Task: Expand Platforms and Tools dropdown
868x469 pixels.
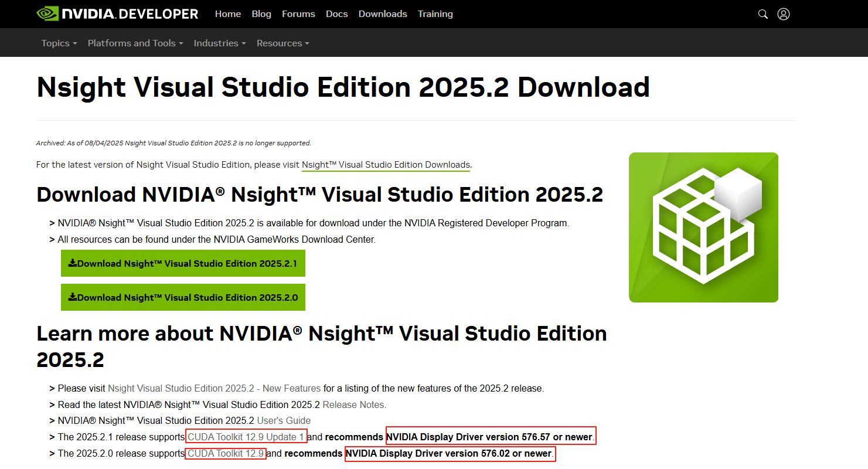Action: pyautogui.click(x=135, y=43)
